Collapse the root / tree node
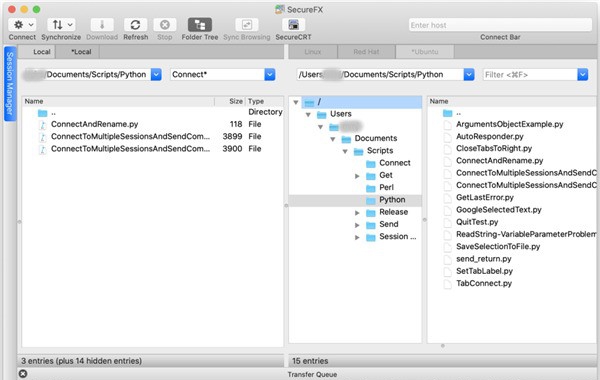 click(295, 102)
